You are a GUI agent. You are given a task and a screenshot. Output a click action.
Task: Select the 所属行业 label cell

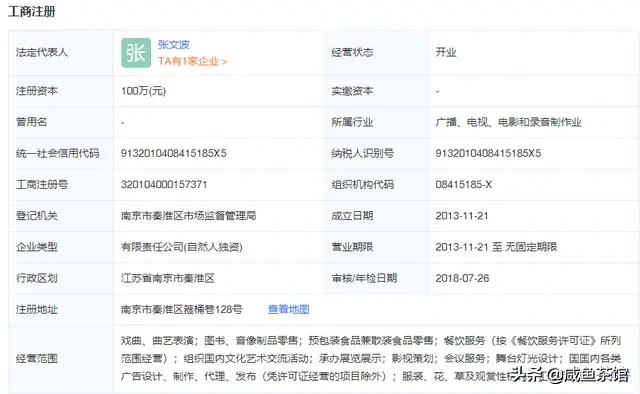tap(376, 122)
